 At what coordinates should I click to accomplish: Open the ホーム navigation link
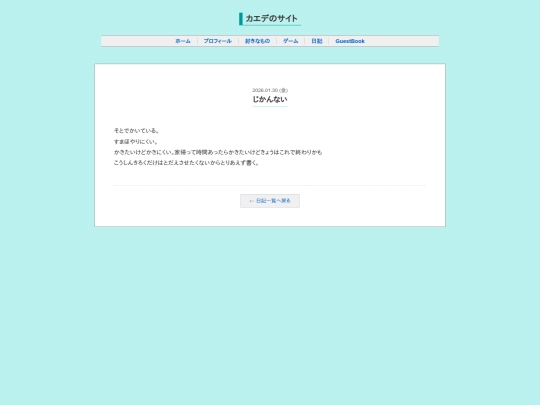click(x=183, y=41)
